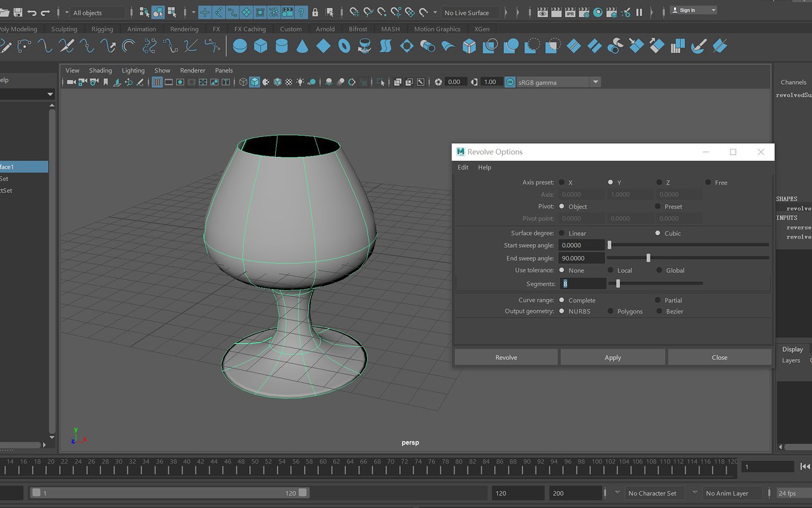Adjust the End sweep angle slider
The width and height of the screenshot is (812, 508).
(x=649, y=258)
